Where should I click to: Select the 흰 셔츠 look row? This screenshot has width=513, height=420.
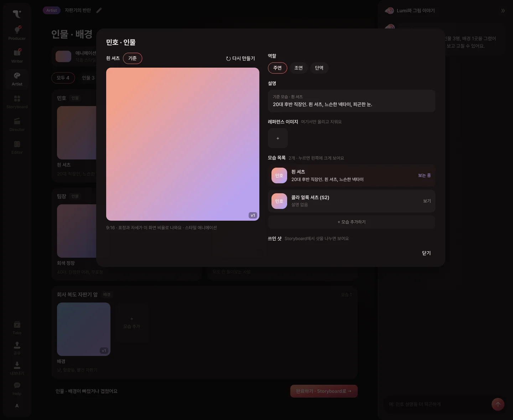[352, 175]
